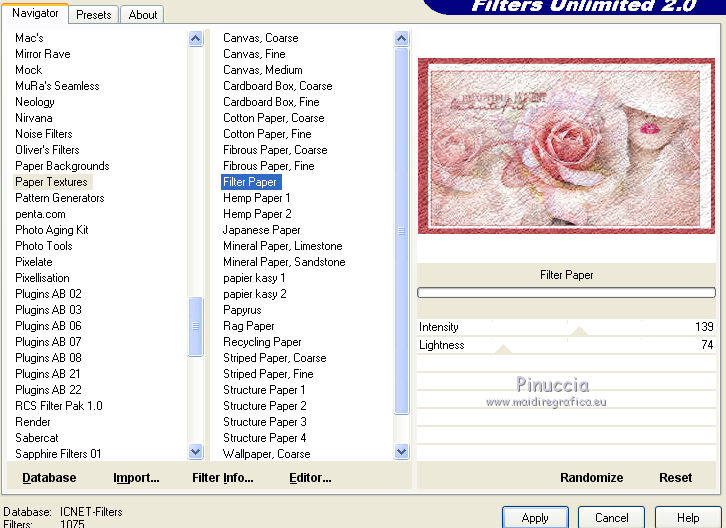
Task: Select Pattern Generators category
Action: click(x=60, y=198)
